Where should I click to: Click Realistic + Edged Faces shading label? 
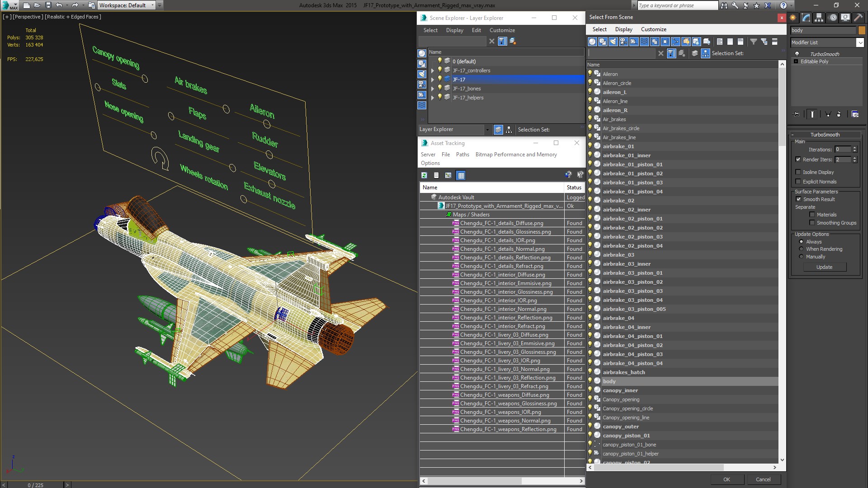[x=73, y=17]
